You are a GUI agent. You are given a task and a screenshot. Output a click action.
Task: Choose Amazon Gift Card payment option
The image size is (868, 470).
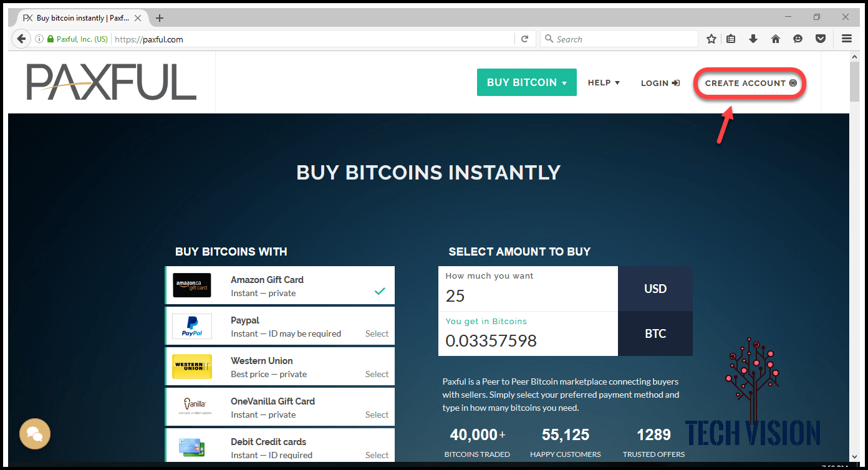[x=280, y=285]
